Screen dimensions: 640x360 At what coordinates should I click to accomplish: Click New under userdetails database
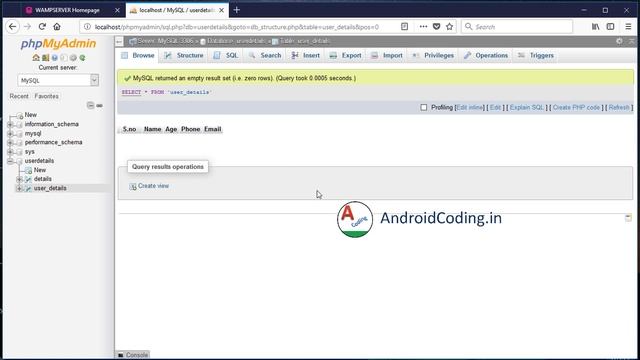pos(40,170)
